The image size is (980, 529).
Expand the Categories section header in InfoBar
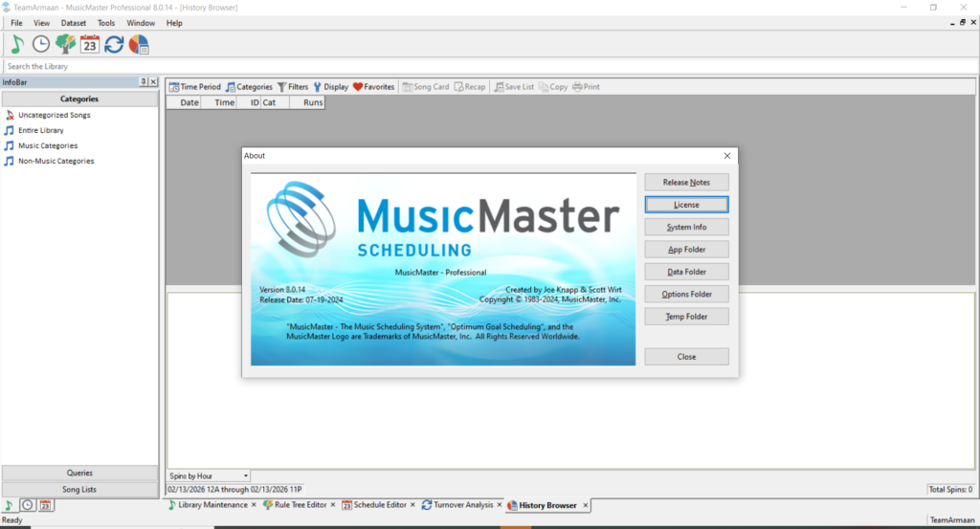tap(79, 99)
